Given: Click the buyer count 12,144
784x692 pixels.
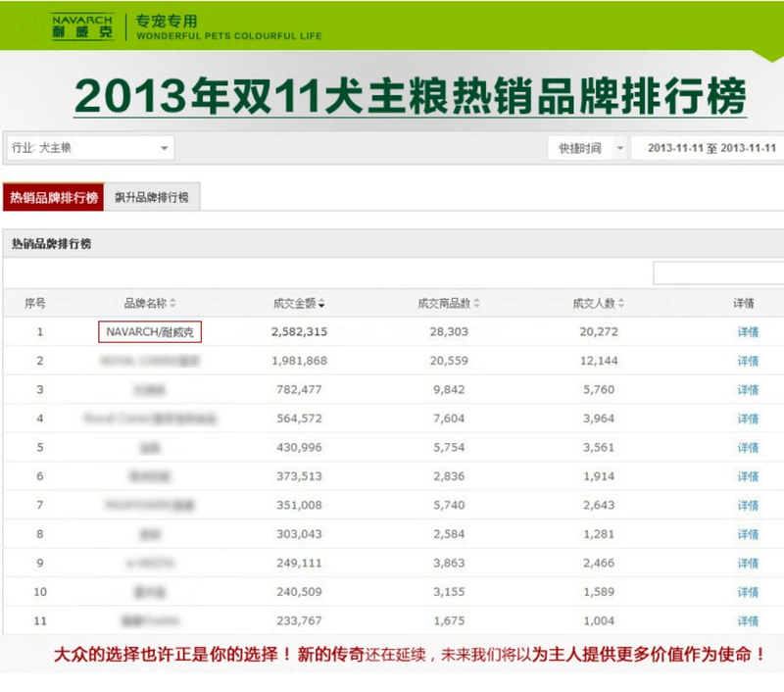Looking at the screenshot, I should pyautogui.click(x=599, y=361).
